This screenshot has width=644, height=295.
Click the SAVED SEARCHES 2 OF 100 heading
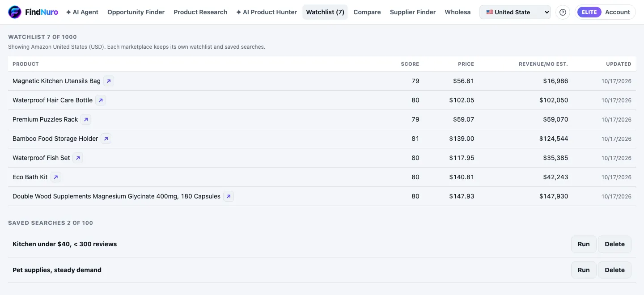point(51,223)
